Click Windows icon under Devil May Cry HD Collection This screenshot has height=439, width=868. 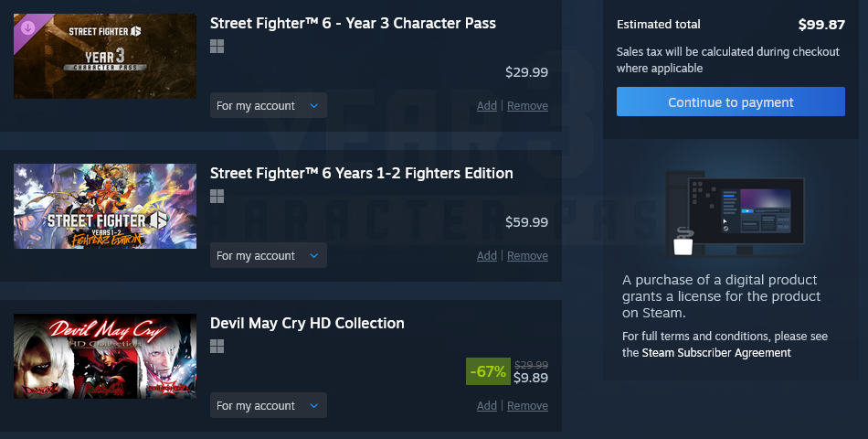coord(217,347)
